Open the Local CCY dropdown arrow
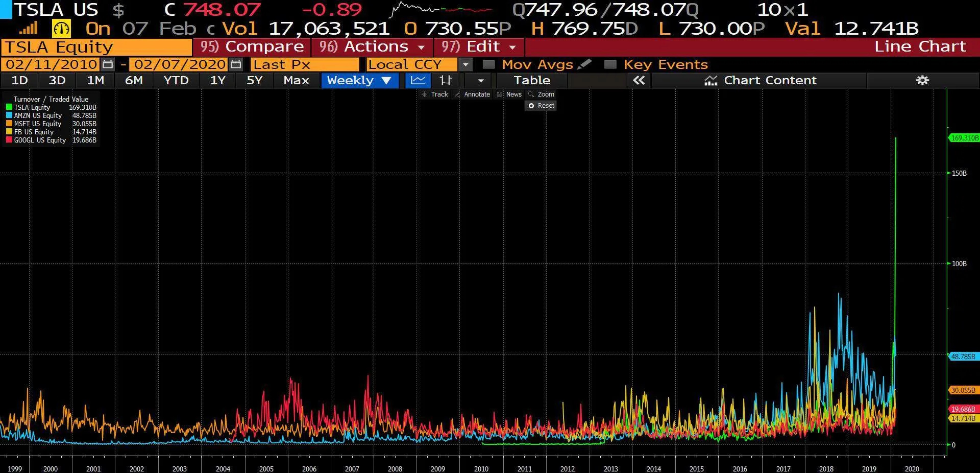Viewport: 980px width, 473px height. tap(465, 64)
